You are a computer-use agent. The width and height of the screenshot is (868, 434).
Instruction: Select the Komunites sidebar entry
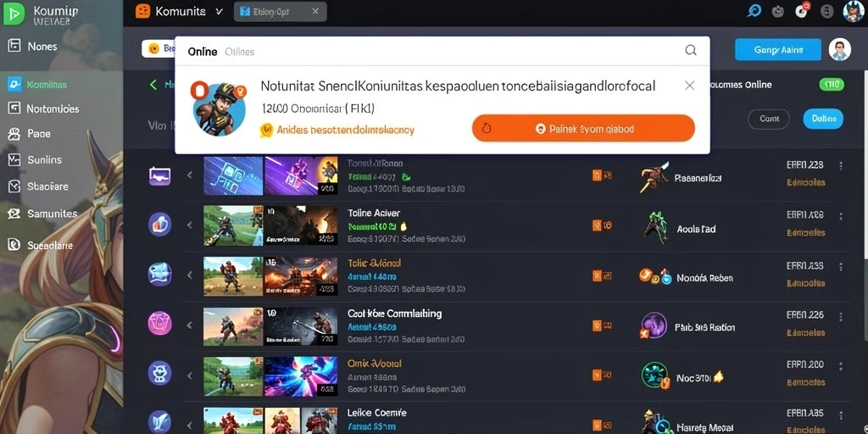click(37, 85)
